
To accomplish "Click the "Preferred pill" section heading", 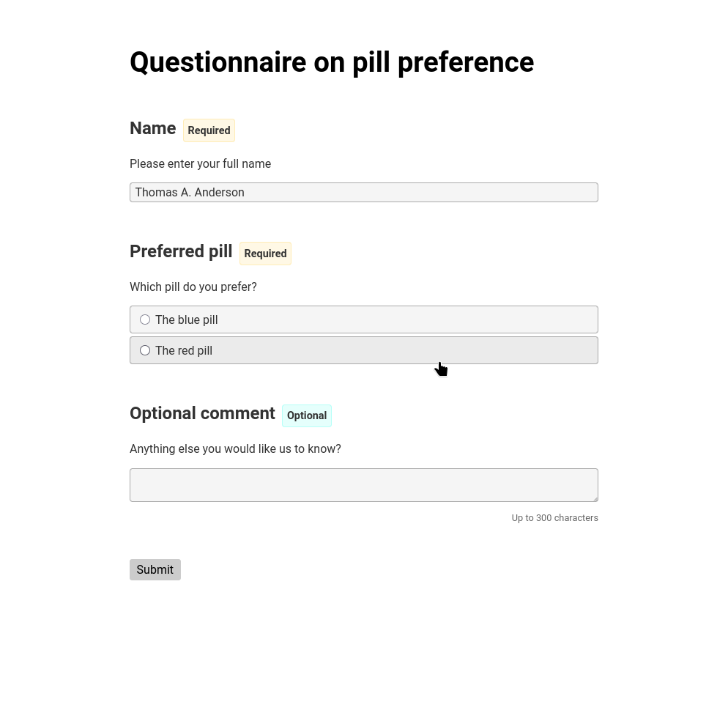I will tap(181, 251).
